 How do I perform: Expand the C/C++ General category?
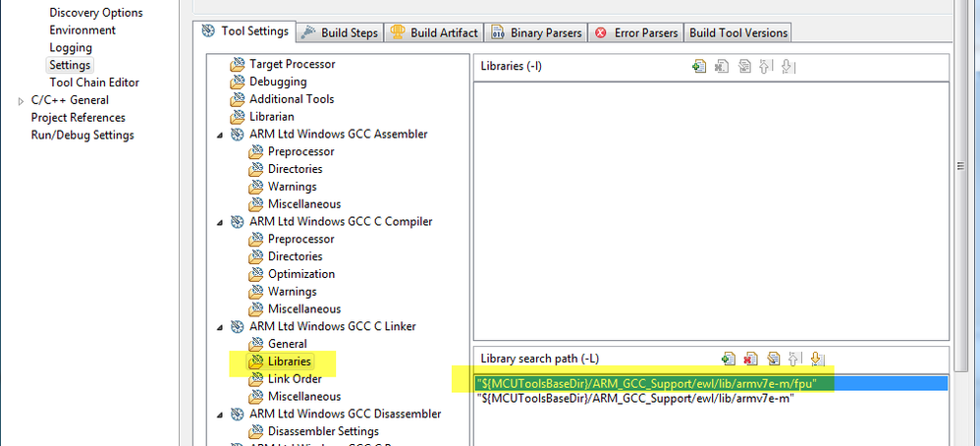point(22,100)
